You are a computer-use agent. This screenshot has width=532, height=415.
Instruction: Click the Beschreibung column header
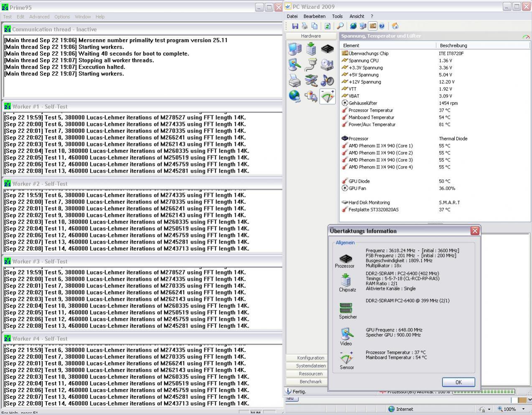coord(483,45)
